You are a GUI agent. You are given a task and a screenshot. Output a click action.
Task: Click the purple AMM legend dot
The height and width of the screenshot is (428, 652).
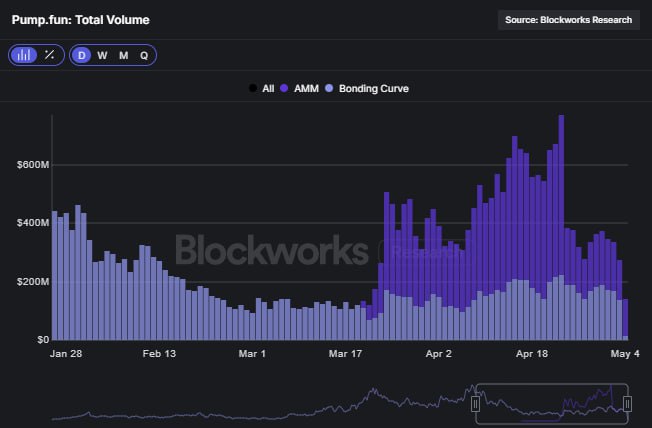pos(284,88)
